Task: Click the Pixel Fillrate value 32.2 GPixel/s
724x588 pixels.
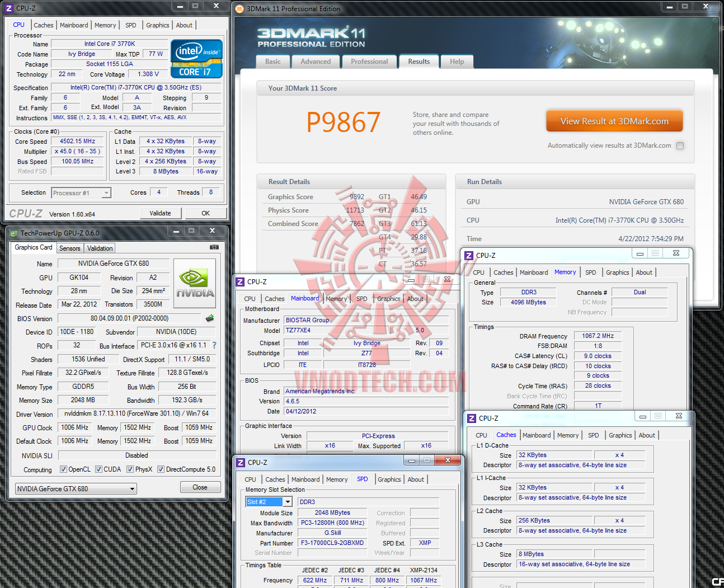Action: coord(83,373)
